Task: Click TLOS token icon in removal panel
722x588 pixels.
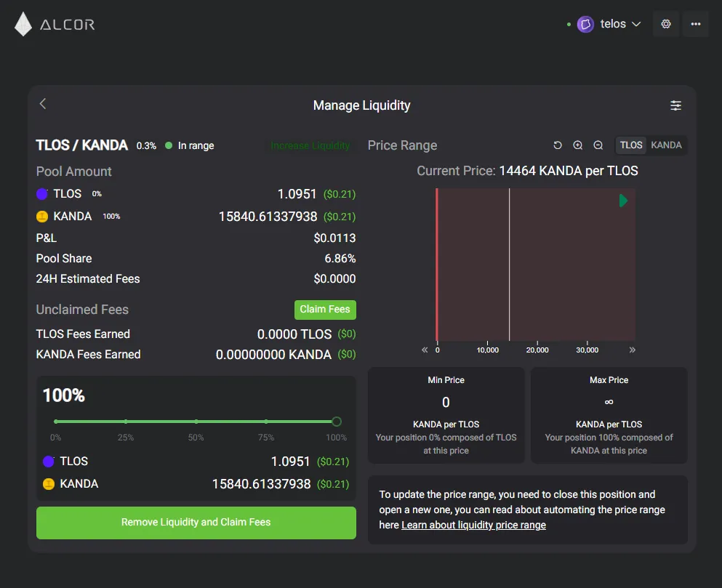Action: tap(48, 462)
